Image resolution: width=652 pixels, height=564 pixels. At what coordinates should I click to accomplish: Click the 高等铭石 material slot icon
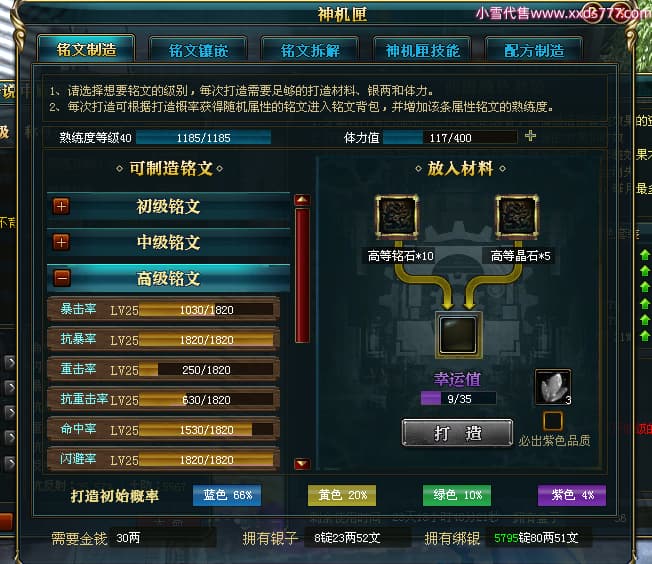[397, 217]
